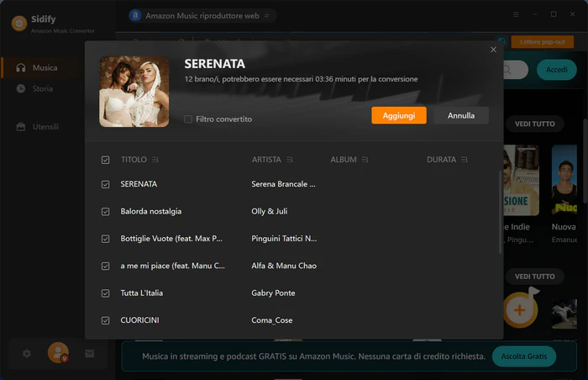This screenshot has height=380, width=588.
Task: Click the headphones icon beside Musica
Action: click(21, 67)
